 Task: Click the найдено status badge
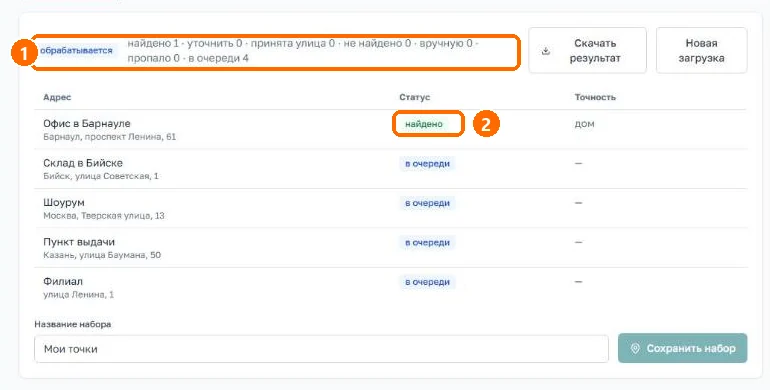[x=424, y=124]
